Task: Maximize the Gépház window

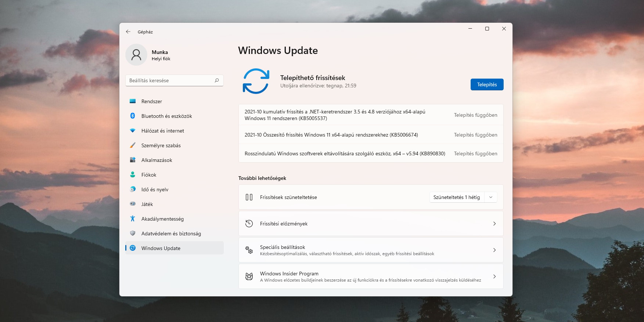Action: 487,29
